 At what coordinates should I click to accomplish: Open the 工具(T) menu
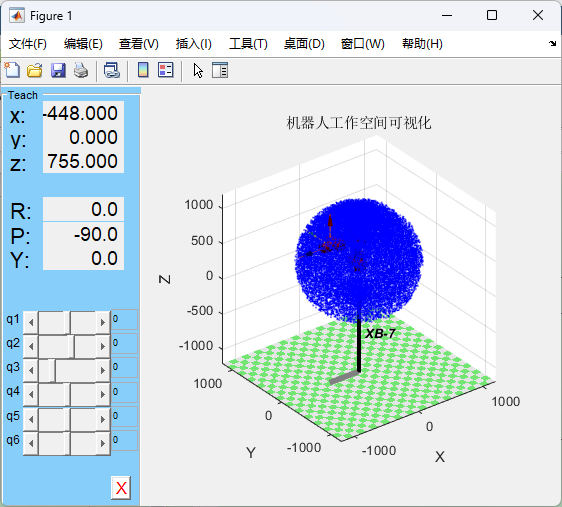[x=248, y=44]
